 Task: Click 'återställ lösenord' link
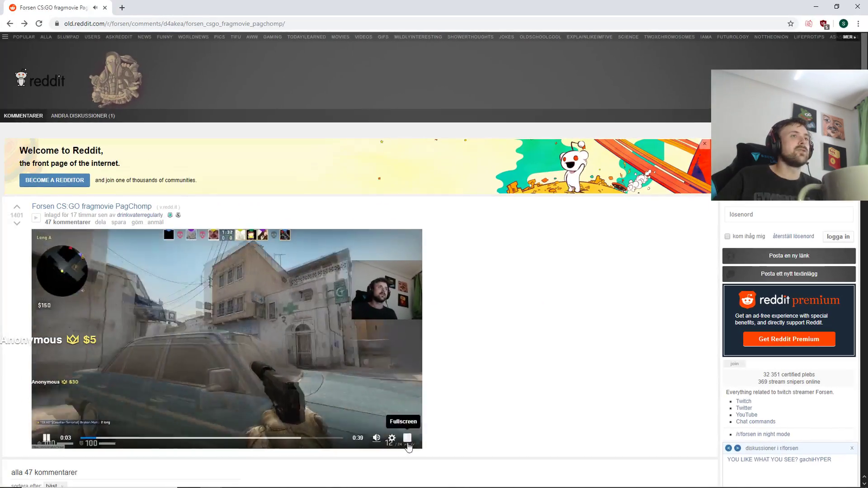[x=793, y=236]
